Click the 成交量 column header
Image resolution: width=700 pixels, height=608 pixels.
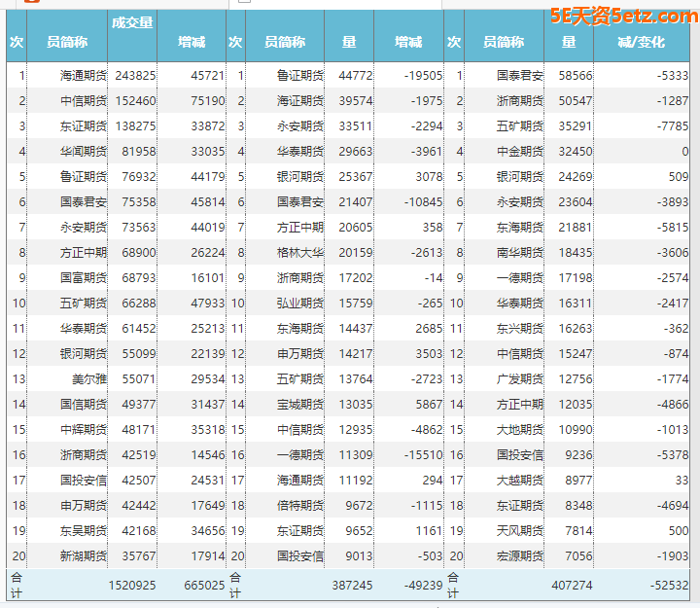click(132, 23)
